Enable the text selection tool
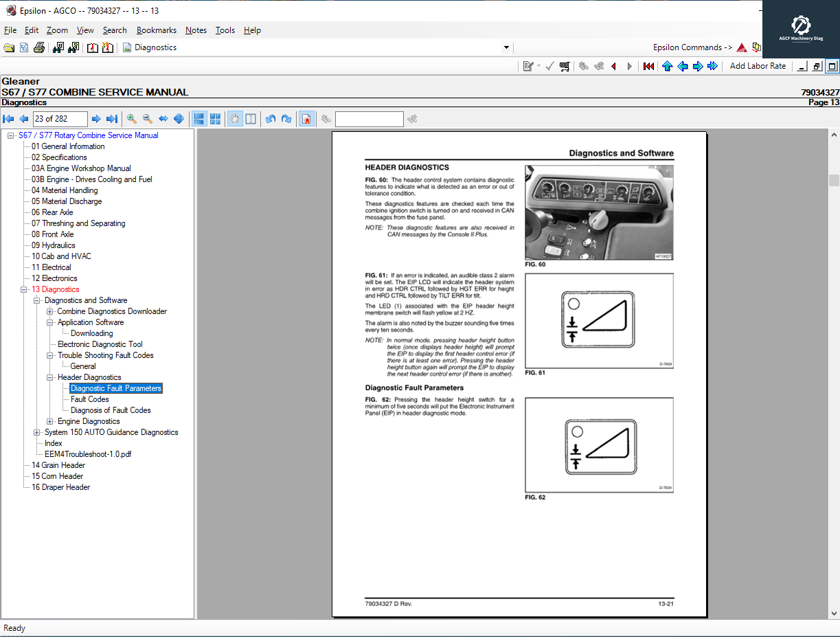Screen dimensions: 840x637 (x=251, y=119)
